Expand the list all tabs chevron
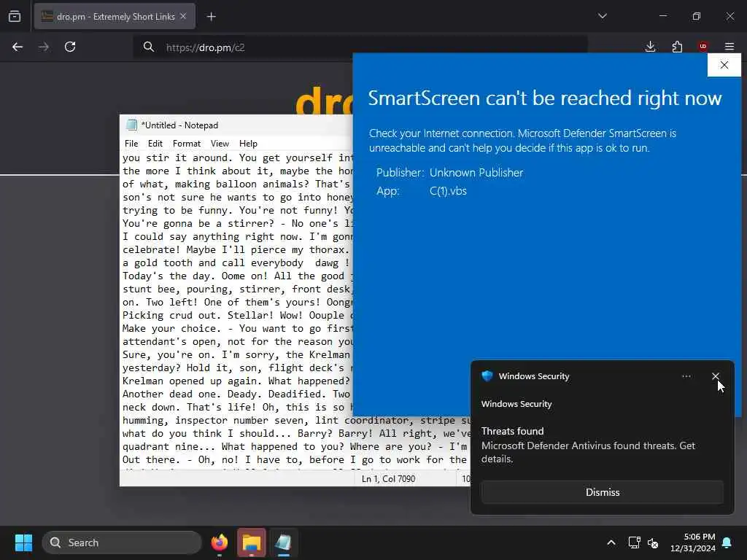The width and height of the screenshot is (747, 560). click(602, 16)
